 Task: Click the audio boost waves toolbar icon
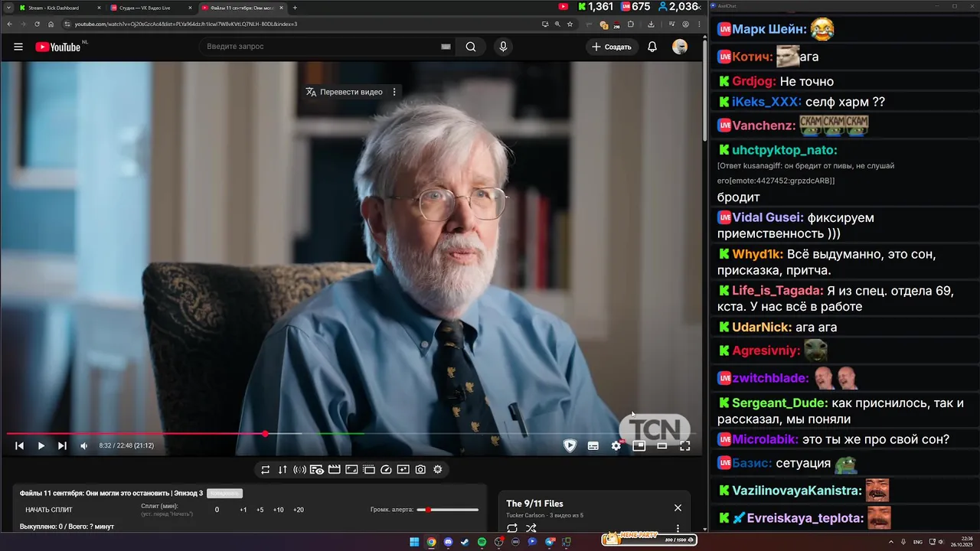[x=300, y=470]
